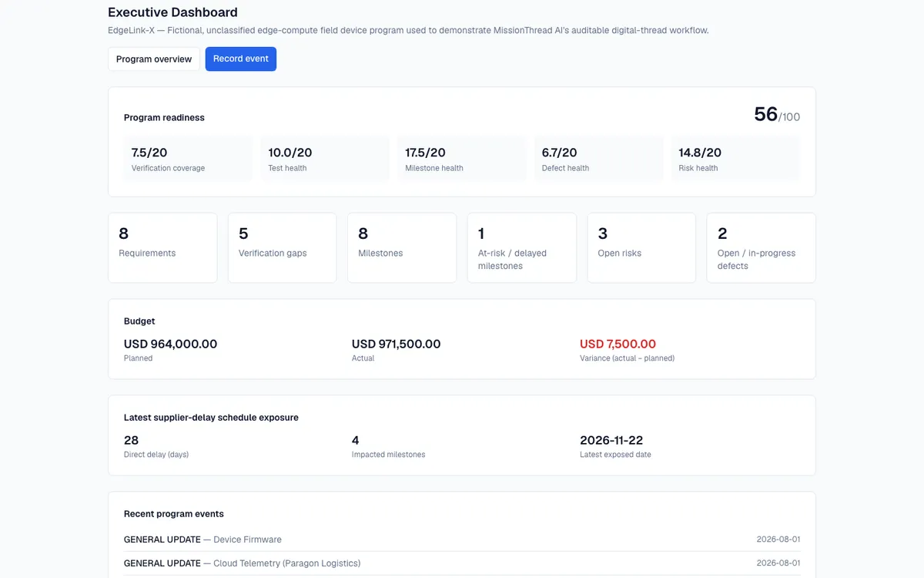Click the Program readiness title
This screenshot has height=578, width=924.
(164, 118)
